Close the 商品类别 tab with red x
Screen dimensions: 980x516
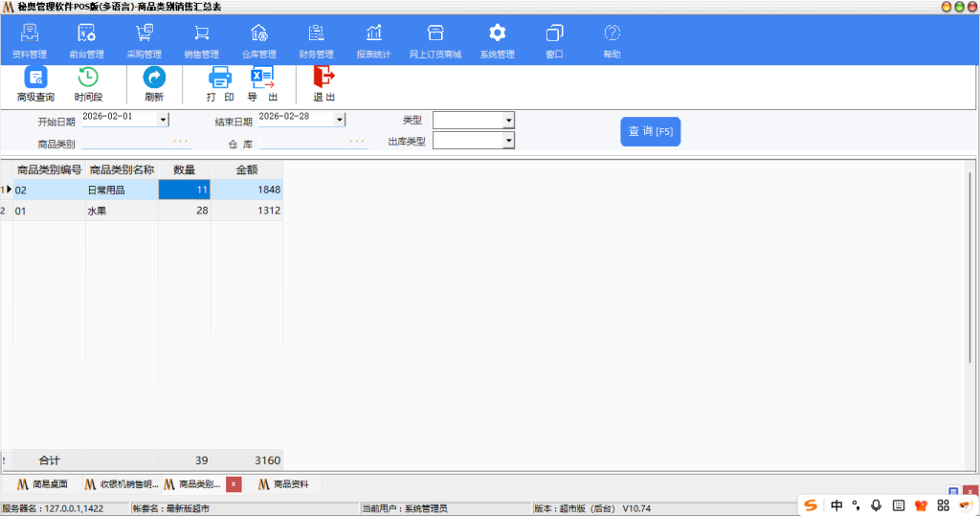(x=234, y=484)
